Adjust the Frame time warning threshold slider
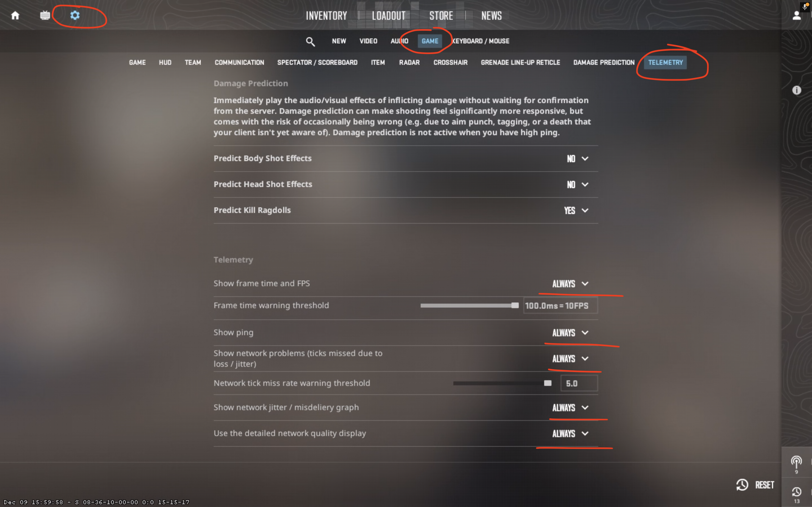Image resolution: width=812 pixels, height=507 pixels. (469, 306)
